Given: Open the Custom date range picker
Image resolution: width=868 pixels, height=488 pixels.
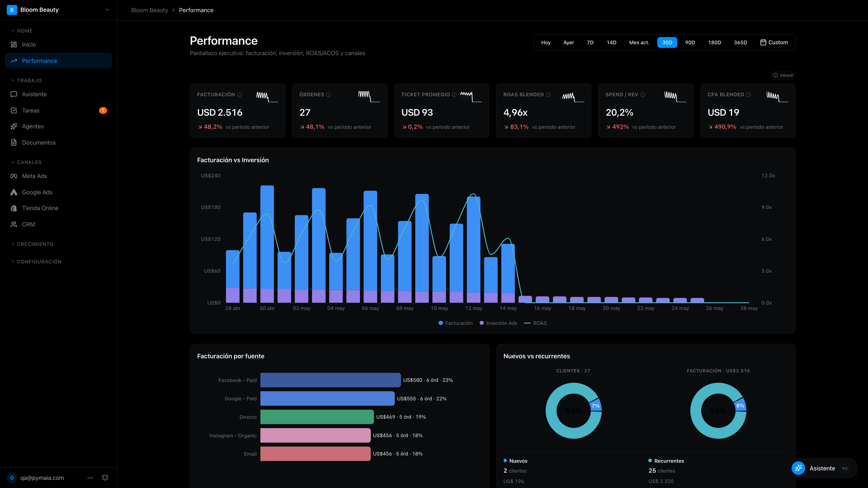Looking at the screenshot, I should click(774, 42).
